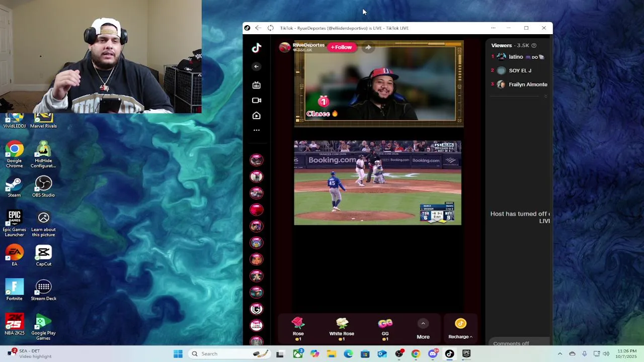Open Outlook from taskbar

382,354
